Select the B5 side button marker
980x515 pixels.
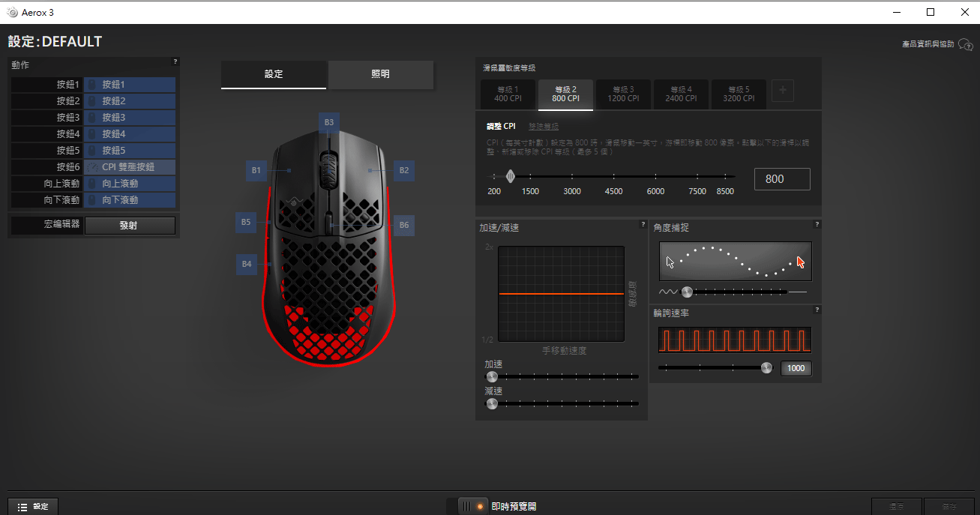[x=245, y=222]
